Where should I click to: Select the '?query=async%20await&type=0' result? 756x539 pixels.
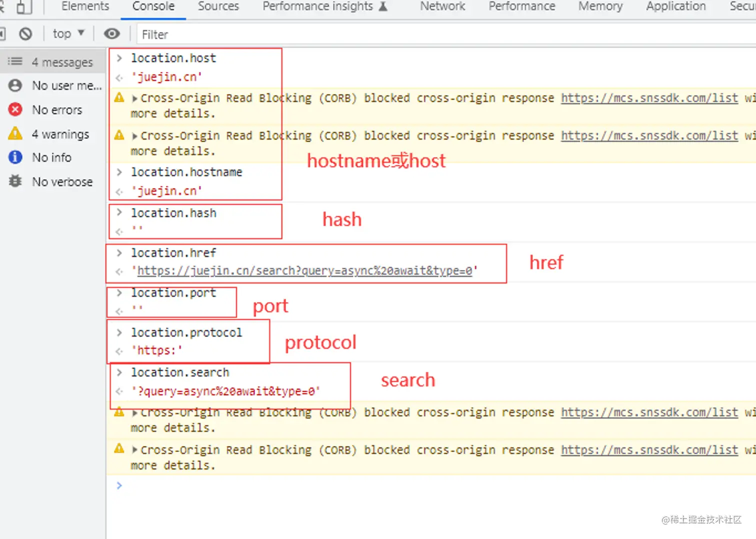tap(225, 391)
